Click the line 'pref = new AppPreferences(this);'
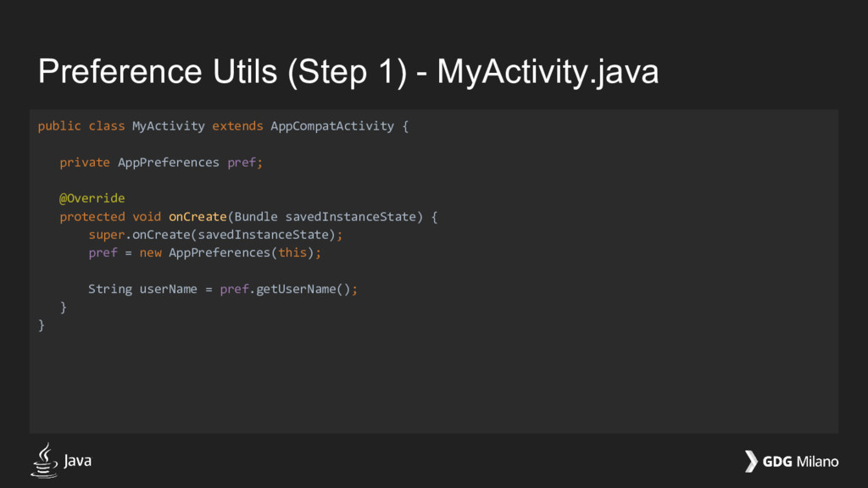Screen dimensions: 868x488 coord(204,252)
